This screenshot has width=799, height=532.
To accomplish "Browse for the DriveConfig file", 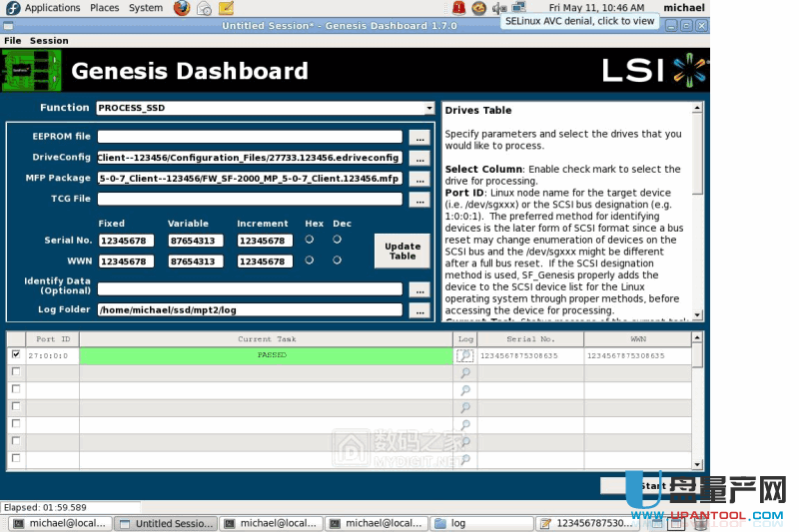I will pyautogui.click(x=420, y=158).
